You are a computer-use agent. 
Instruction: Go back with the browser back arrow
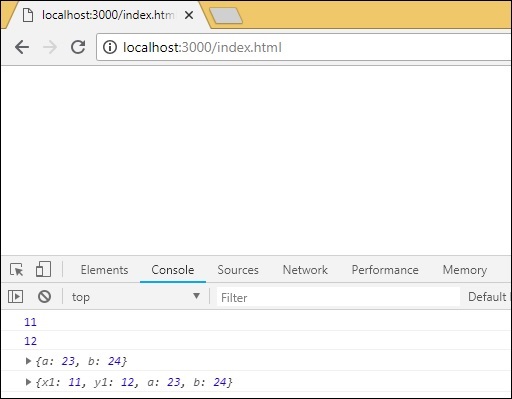pyautogui.click(x=22, y=47)
